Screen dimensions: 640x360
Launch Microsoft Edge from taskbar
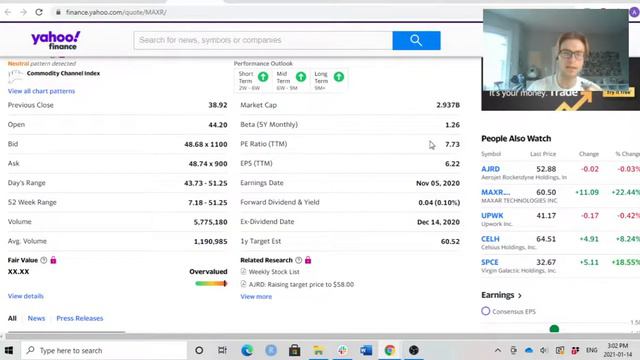click(247, 350)
